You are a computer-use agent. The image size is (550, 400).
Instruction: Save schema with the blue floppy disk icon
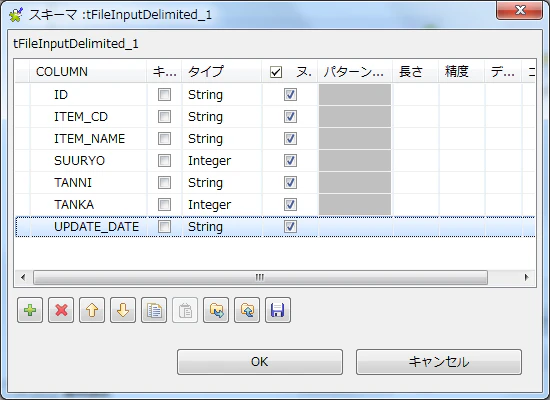[x=278, y=310]
